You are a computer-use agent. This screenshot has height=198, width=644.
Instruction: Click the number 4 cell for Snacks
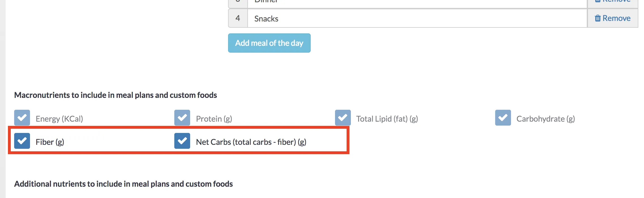point(238,18)
